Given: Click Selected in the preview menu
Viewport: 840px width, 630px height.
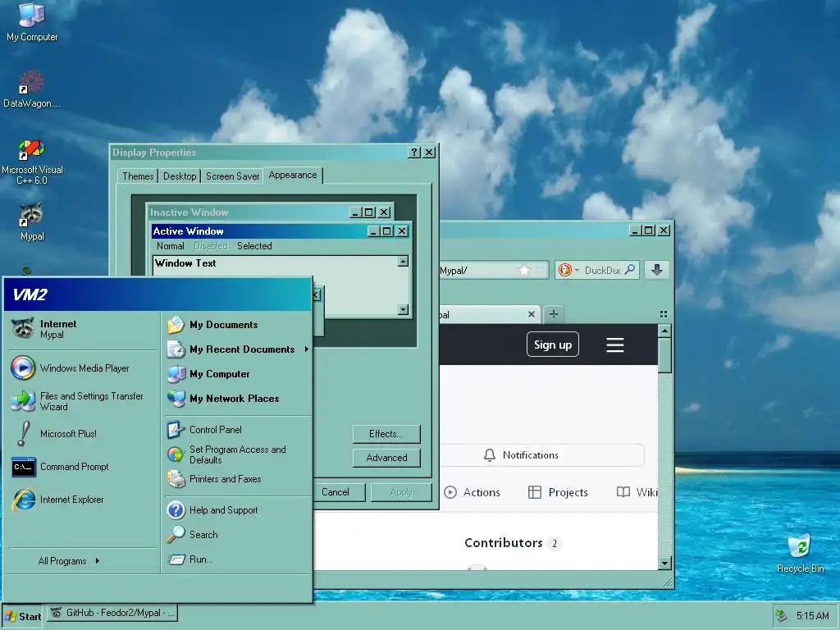Looking at the screenshot, I should point(254,246).
